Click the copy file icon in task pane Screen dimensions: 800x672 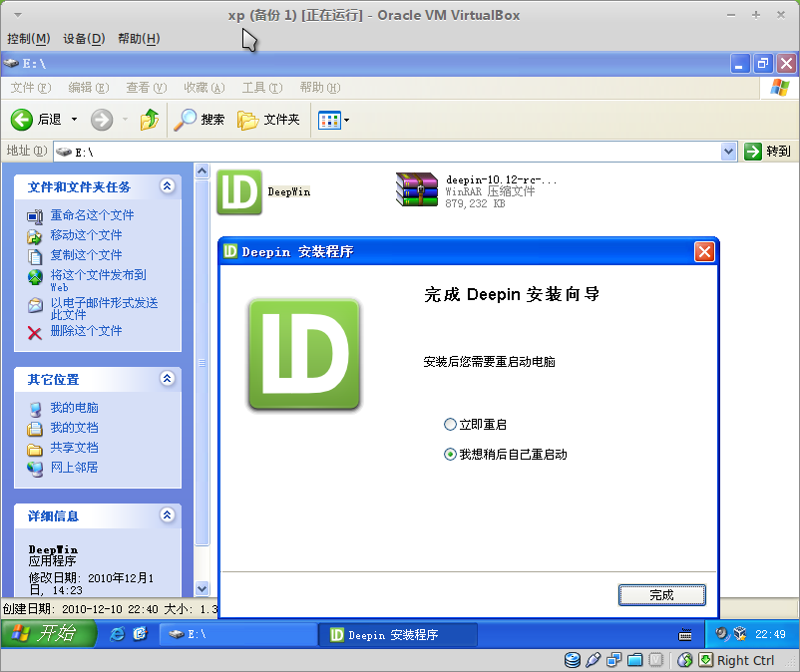pos(35,256)
